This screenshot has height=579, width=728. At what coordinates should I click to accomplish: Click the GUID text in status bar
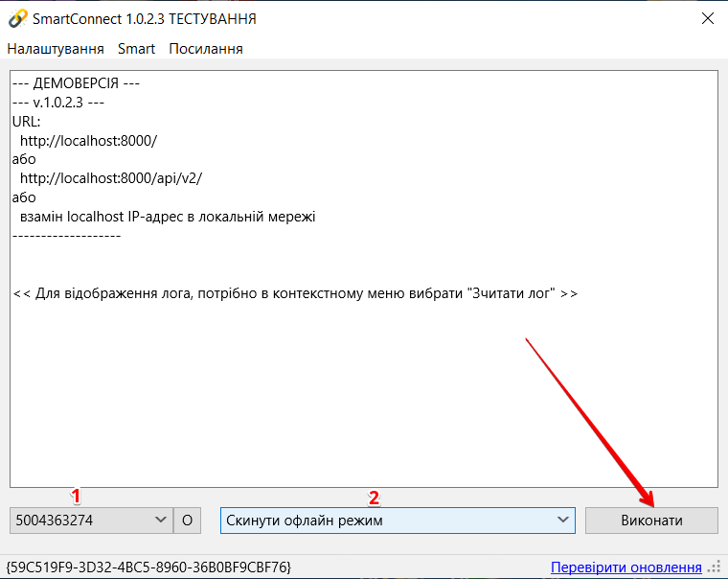click(x=148, y=567)
